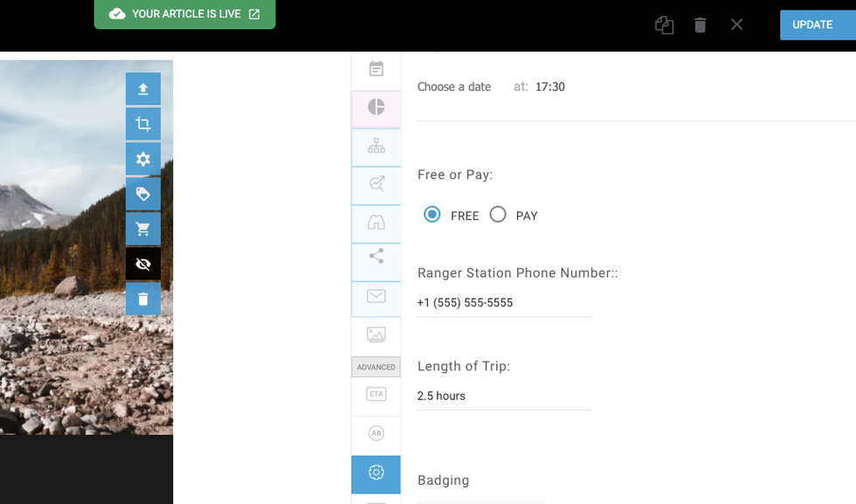856x504 pixels.
Task: Select the PAY radio button
Action: (498, 215)
